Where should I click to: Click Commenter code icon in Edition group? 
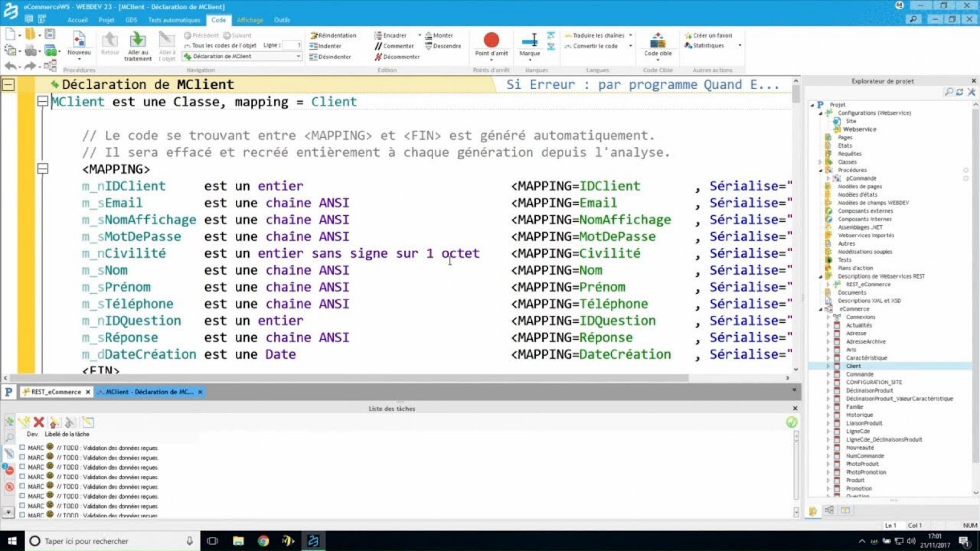378,46
